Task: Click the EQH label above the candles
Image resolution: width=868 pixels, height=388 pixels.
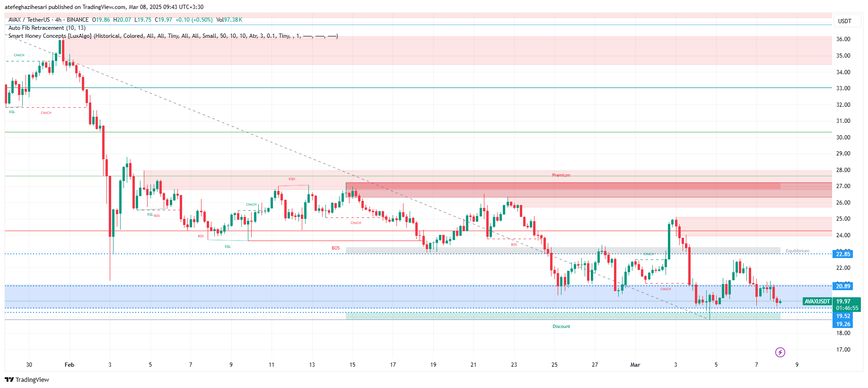Action: pyautogui.click(x=292, y=179)
